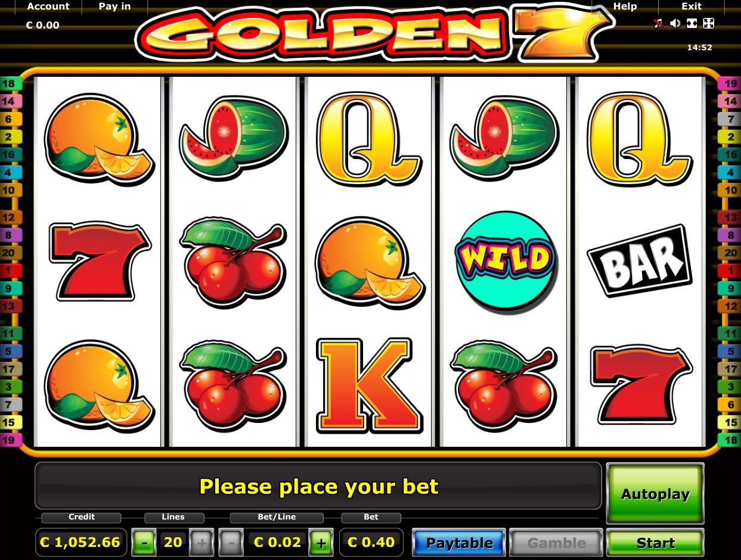741x560 pixels.
Task: Spin the reels with Start
Action: click(x=655, y=543)
